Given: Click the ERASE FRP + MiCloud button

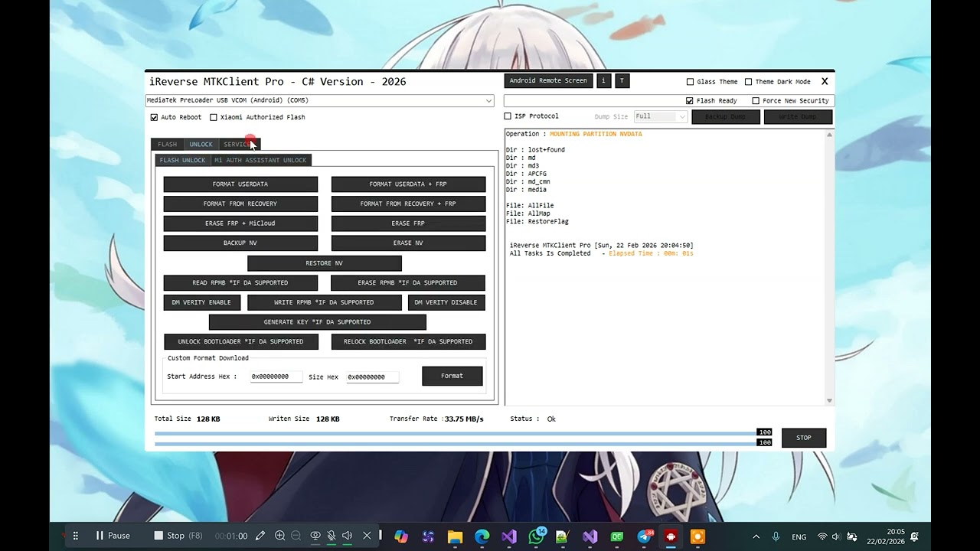Looking at the screenshot, I should (240, 223).
